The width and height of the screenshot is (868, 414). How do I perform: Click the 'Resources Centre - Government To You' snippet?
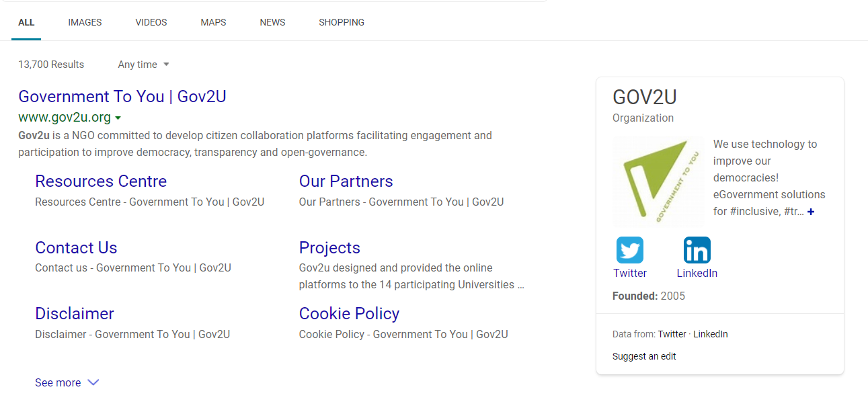149,202
